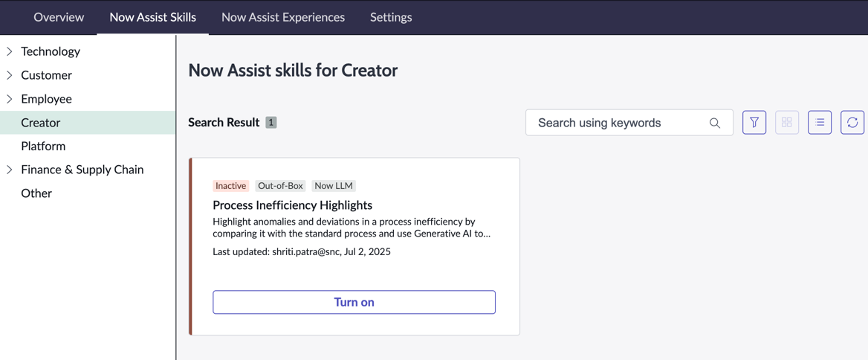This screenshot has height=360, width=868.
Task: Focus the Search using keywords field
Action: click(x=629, y=123)
